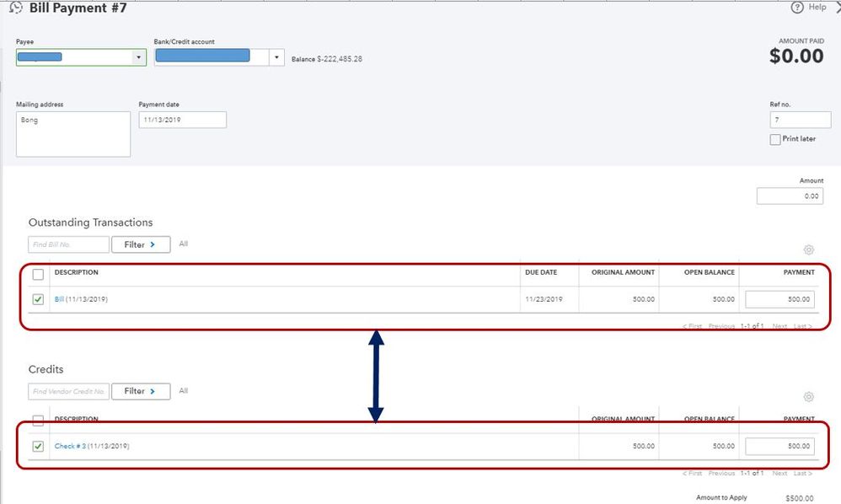Click the Amount to Apply $500.00 value
This screenshot has width=841, height=504.
tap(799, 498)
